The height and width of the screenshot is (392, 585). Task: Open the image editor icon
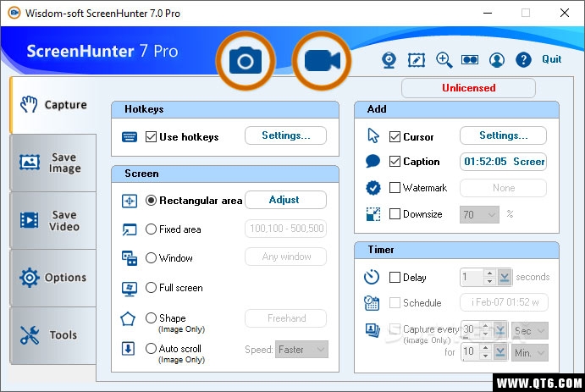tap(417, 59)
